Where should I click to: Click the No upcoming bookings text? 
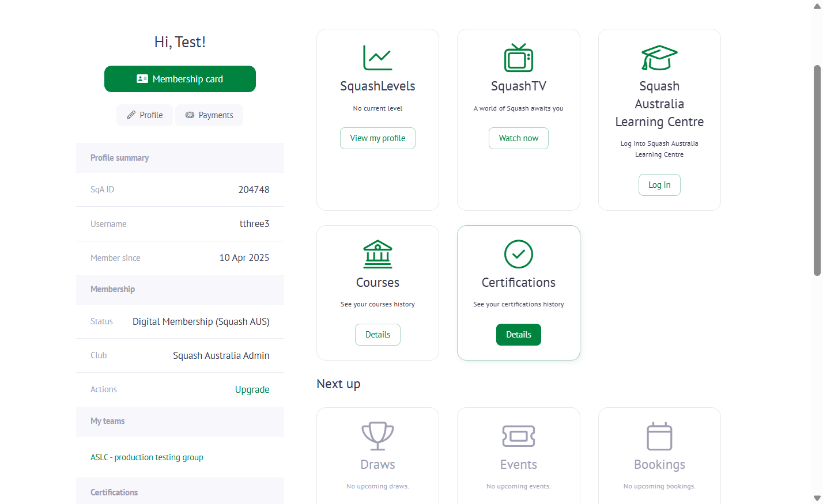[659, 486]
